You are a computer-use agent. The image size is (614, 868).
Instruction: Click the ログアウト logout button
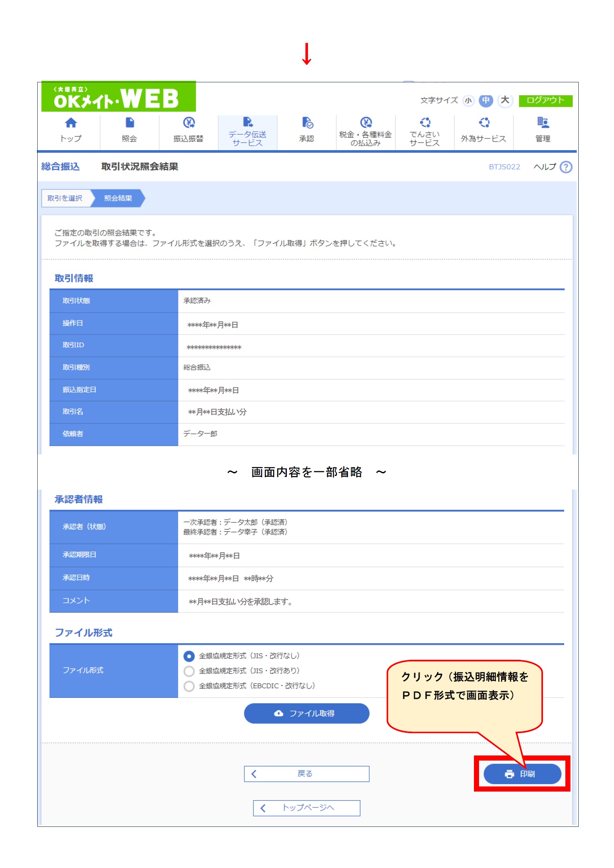[545, 100]
